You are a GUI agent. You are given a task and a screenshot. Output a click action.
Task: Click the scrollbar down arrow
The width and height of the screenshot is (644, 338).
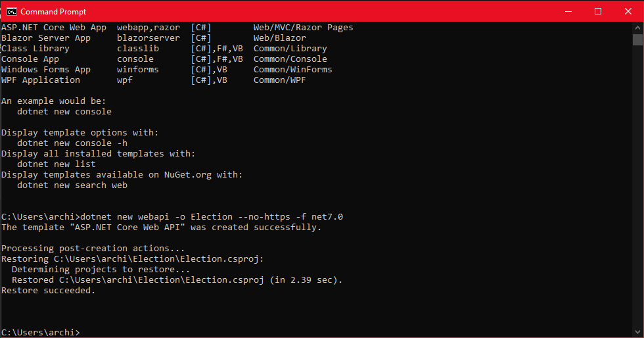637,332
